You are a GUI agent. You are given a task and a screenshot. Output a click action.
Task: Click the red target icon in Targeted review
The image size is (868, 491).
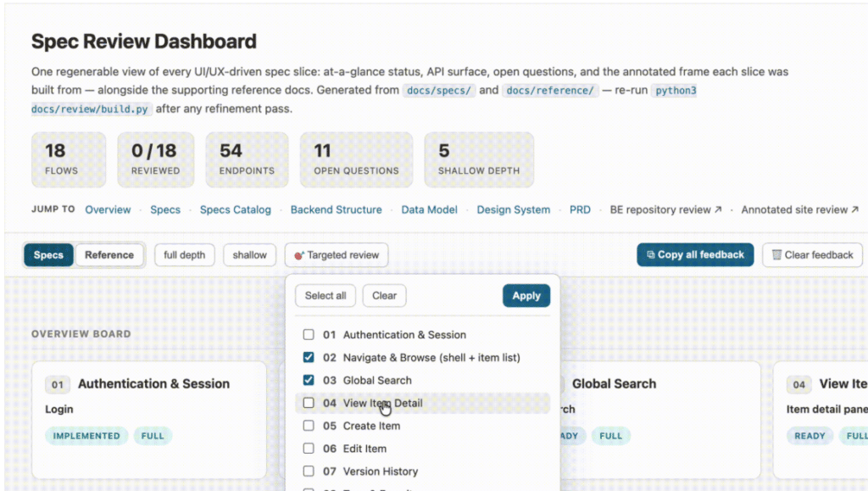point(299,255)
